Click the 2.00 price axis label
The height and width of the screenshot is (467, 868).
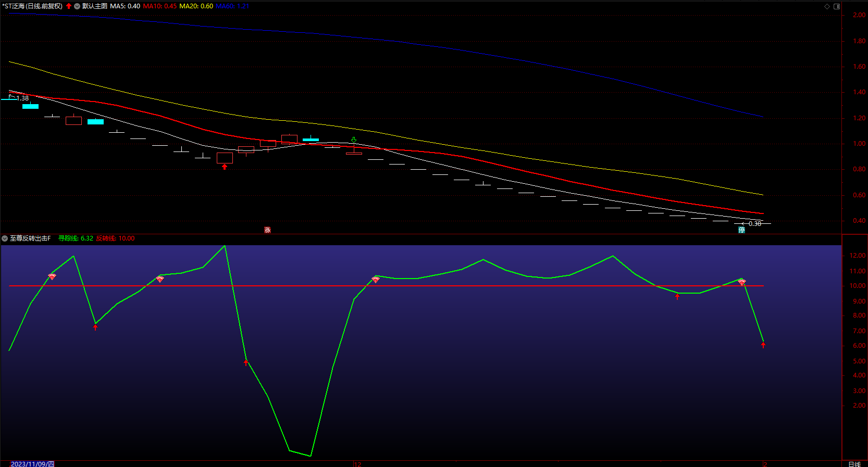click(859, 15)
